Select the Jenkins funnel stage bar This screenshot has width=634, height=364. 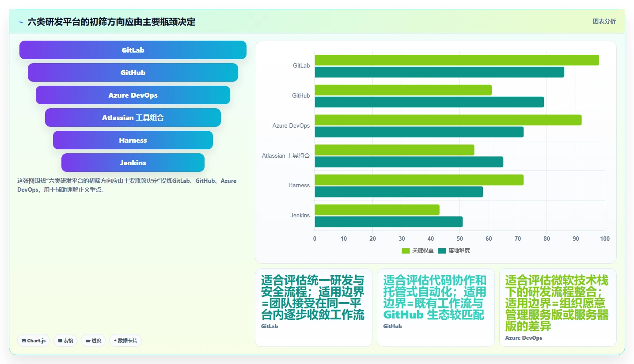coord(133,163)
